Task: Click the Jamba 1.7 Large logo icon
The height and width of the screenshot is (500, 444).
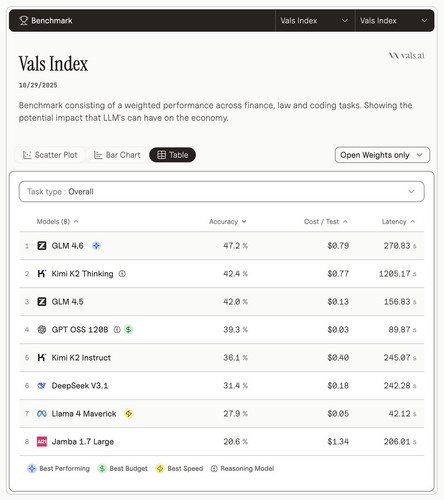Action: pos(42,442)
